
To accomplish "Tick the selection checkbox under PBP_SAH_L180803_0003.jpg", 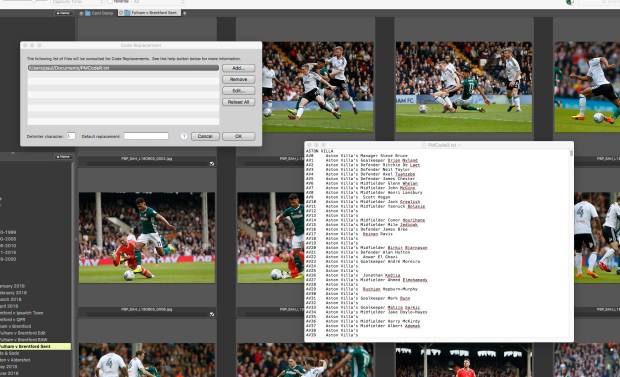I will point(212,163).
